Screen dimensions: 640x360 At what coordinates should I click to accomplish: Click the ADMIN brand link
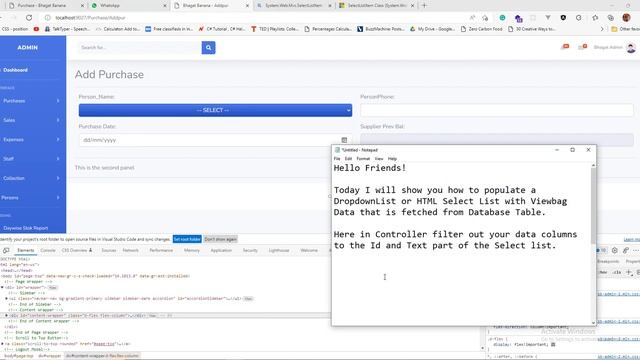click(x=27, y=48)
